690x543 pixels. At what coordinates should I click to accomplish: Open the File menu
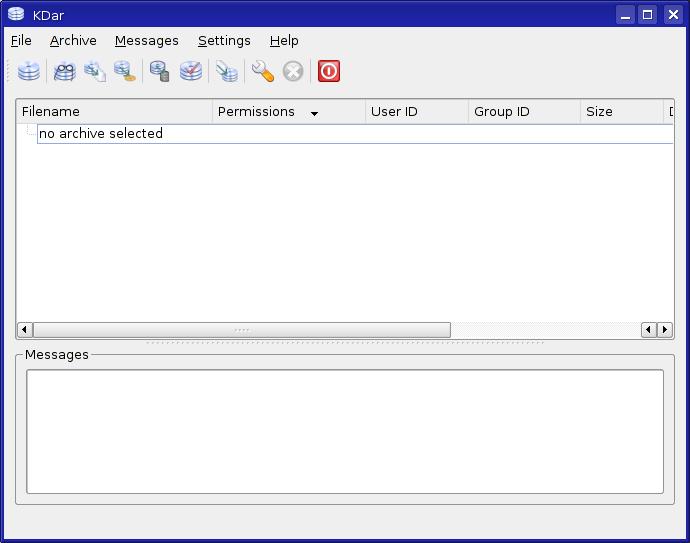pos(21,41)
